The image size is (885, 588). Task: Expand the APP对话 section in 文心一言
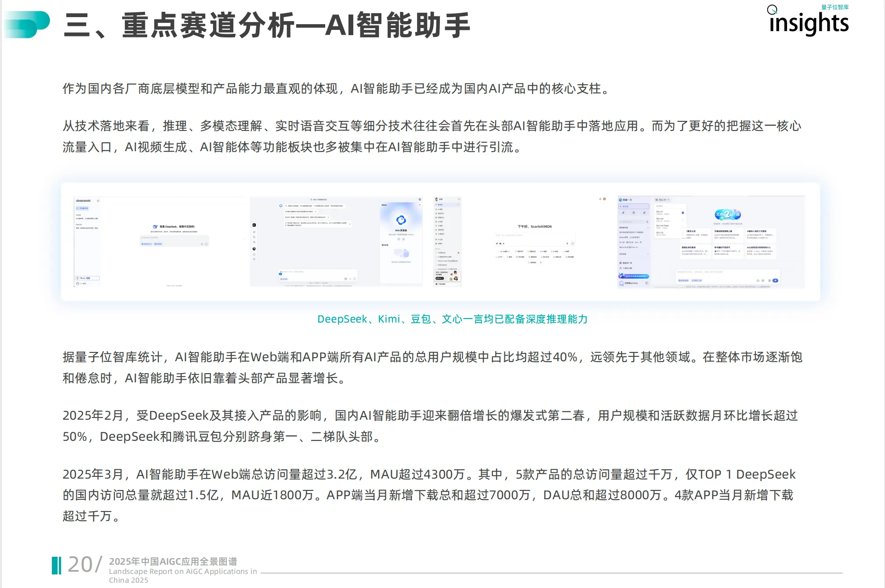click(x=648, y=254)
